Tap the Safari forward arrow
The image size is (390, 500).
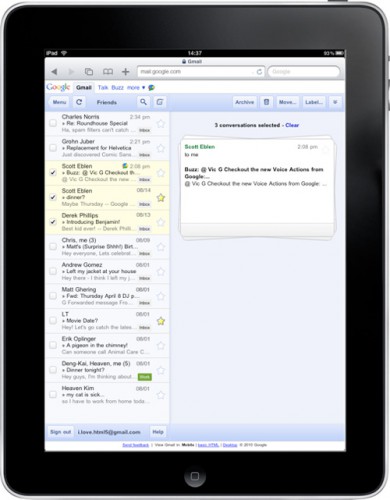tap(71, 72)
